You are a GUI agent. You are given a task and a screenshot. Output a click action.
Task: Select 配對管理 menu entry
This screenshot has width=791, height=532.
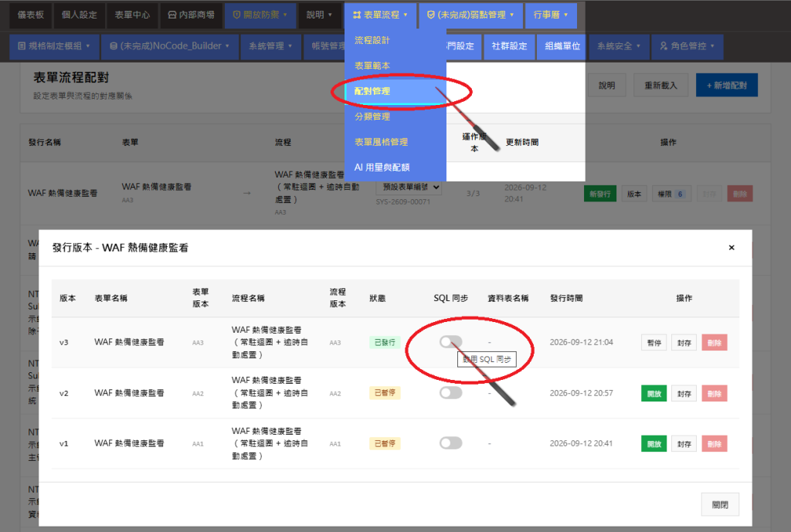coord(395,91)
